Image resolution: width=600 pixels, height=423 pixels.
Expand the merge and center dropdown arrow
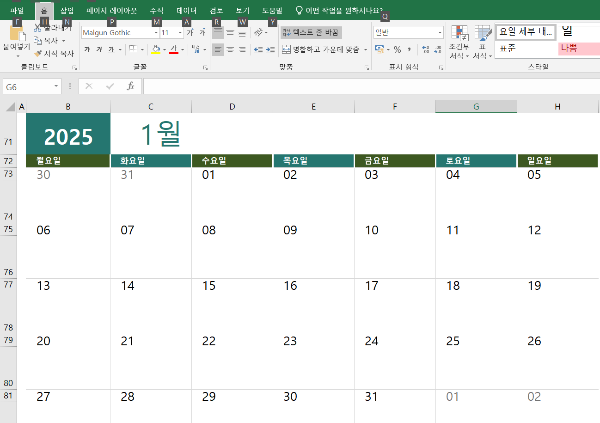[365, 49]
